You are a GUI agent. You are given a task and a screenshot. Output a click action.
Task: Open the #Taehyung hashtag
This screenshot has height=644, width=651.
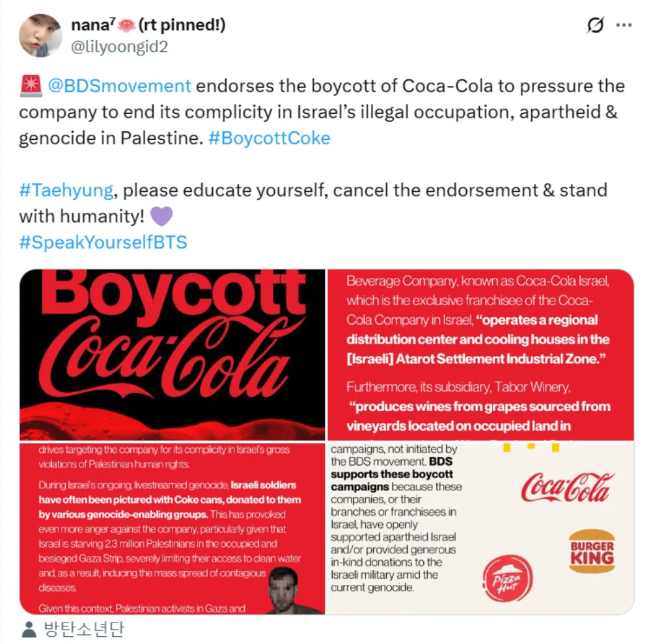click(66, 190)
